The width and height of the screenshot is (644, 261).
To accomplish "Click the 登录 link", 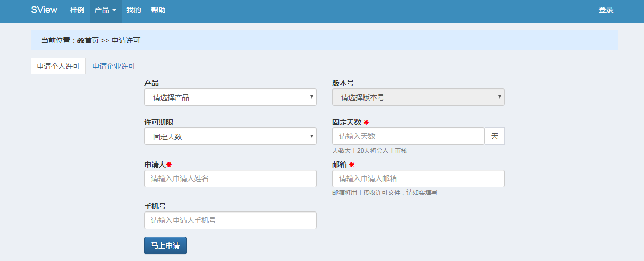I will coord(606,10).
